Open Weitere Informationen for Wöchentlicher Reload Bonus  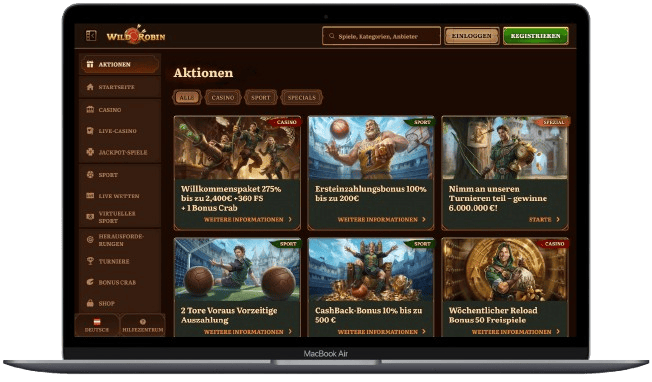(516, 332)
